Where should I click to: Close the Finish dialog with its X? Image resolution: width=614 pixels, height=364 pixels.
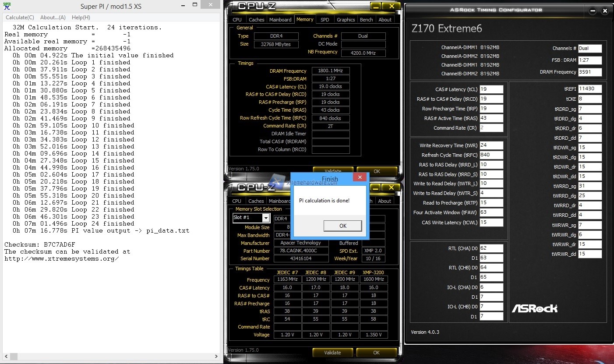pos(360,177)
